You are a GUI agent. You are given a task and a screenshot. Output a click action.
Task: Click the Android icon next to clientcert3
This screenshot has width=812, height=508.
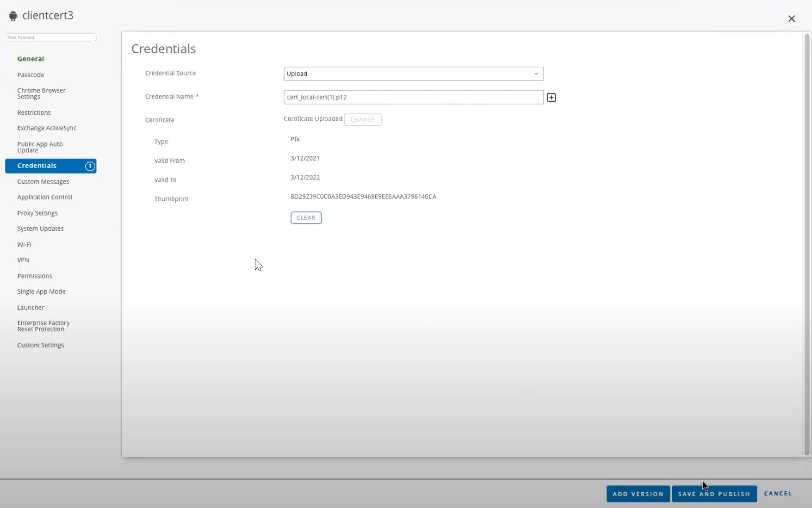click(13, 16)
